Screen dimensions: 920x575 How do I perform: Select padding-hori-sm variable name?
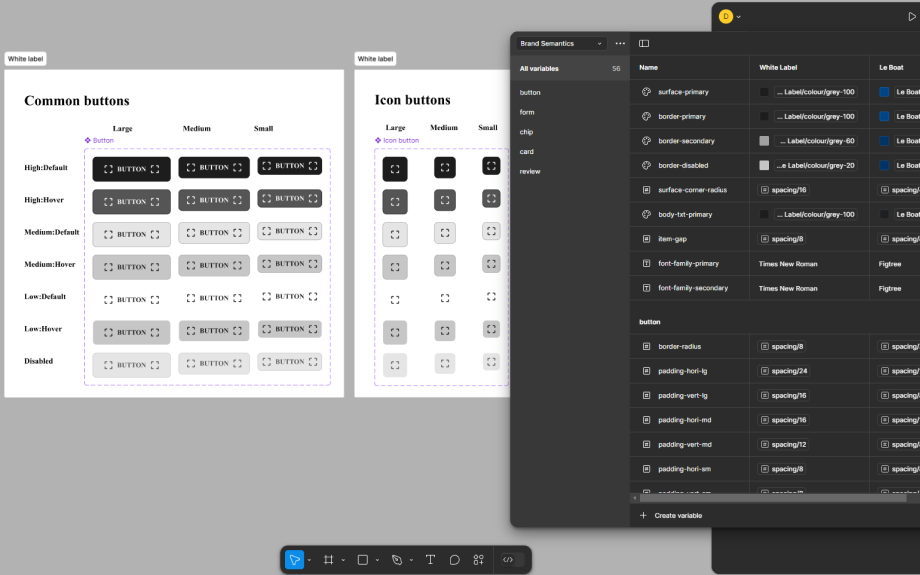tap(684, 469)
